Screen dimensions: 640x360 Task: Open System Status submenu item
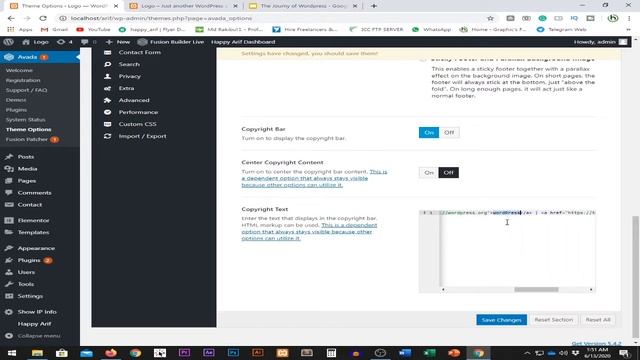tap(25, 120)
